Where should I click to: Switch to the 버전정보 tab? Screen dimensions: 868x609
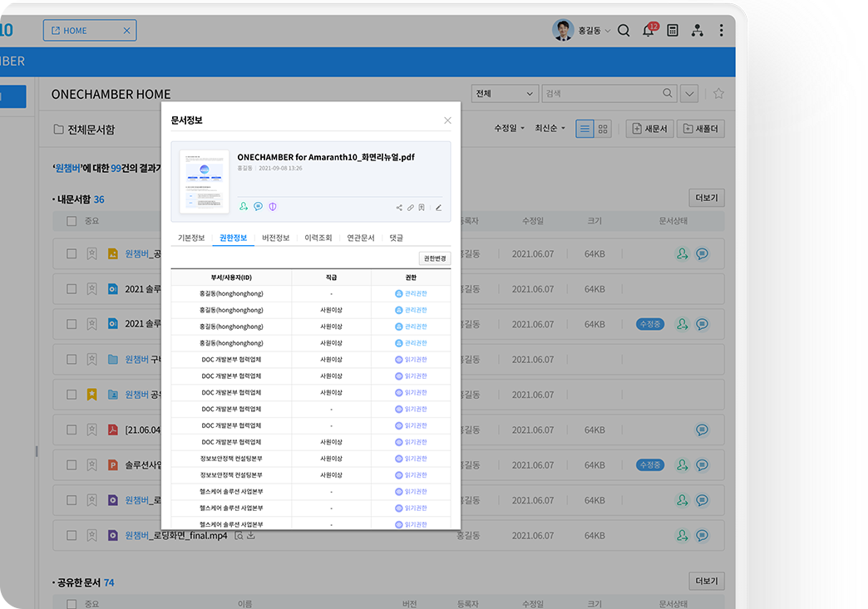(x=275, y=238)
